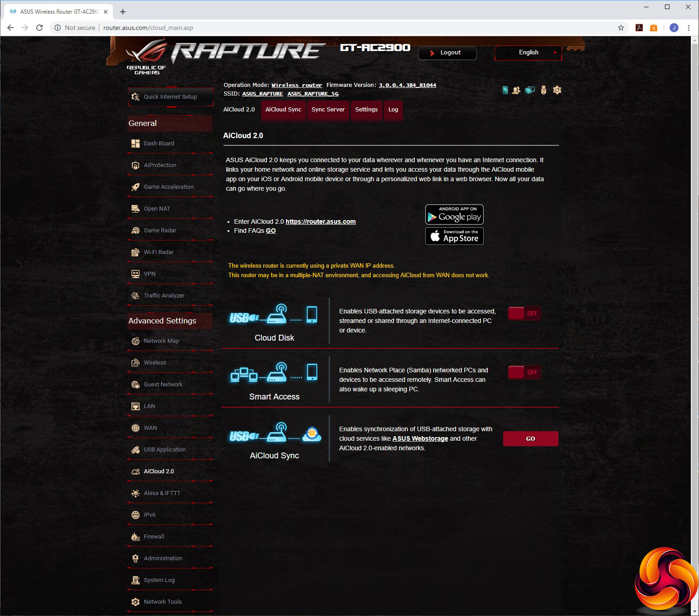This screenshot has width=699, height=616.
Task: Click the Alexa & IFTTT sidebar icon
Action: pos(135,493)
